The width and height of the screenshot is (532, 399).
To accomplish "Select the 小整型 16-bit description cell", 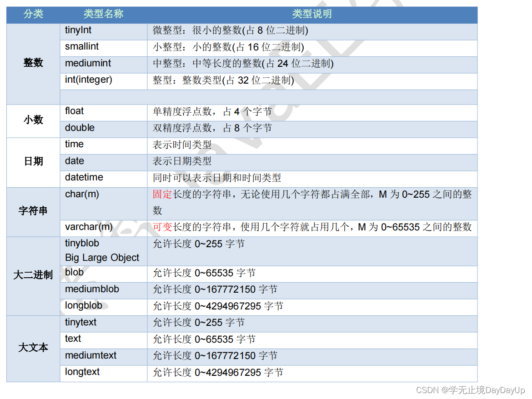I will (x=312, y=48).
